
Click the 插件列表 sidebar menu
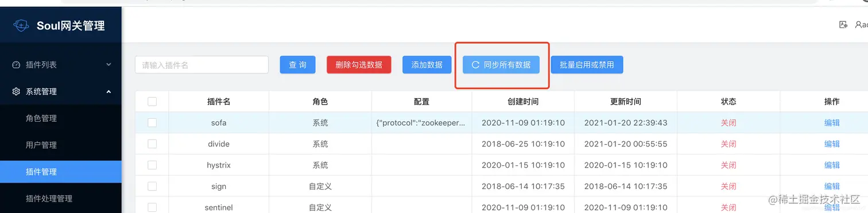point(61,65)
